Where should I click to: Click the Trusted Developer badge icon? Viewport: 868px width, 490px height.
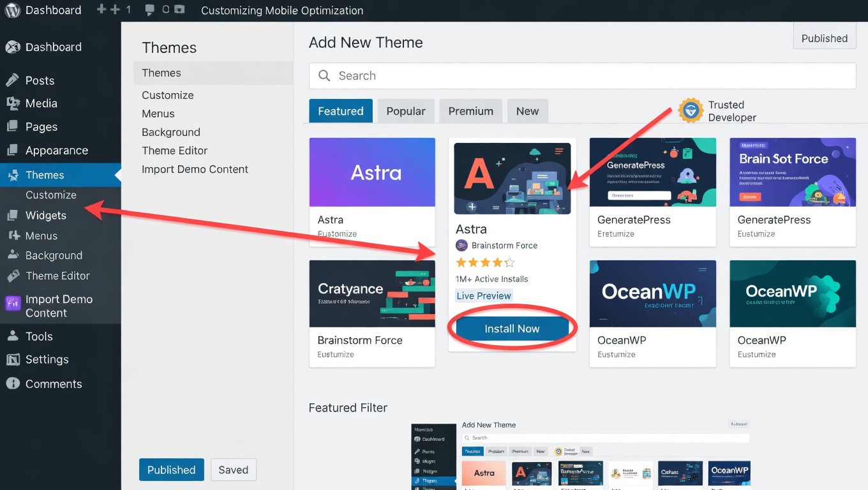(690, 110)
